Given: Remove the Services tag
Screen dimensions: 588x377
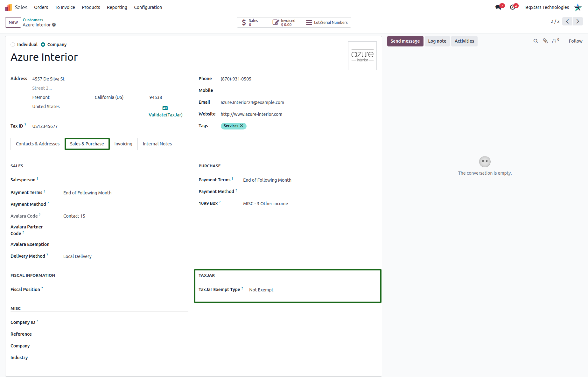Looking at the screenshot, I should coord(241,126).
